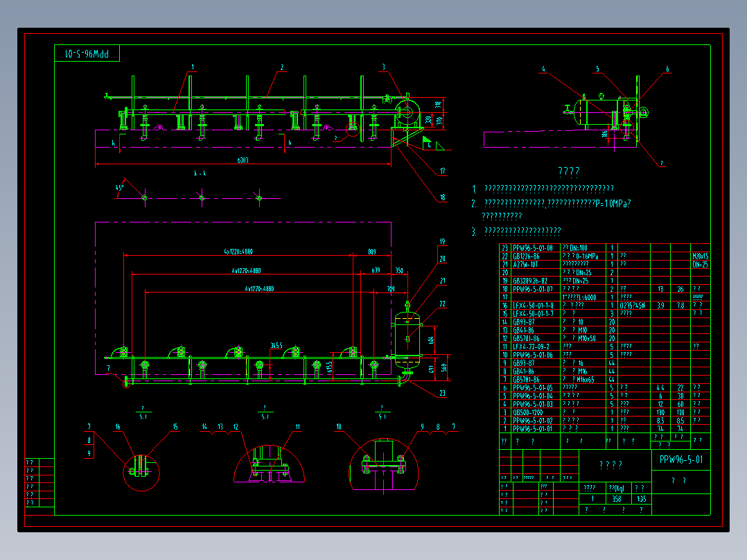Click the vertical tank in the plan view
The height and width of the screenshot is (560, 747).
[x=407, y=340]
